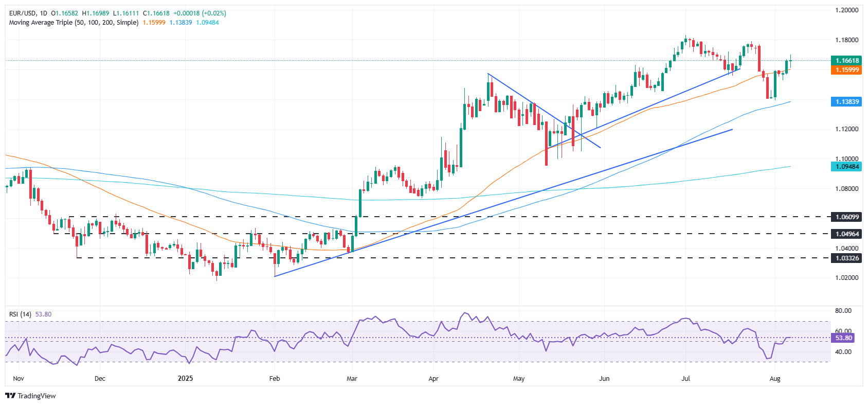Click the 2025 label on time axis
The height and width of the screenshot is (405, 868).
coord(185,379)
